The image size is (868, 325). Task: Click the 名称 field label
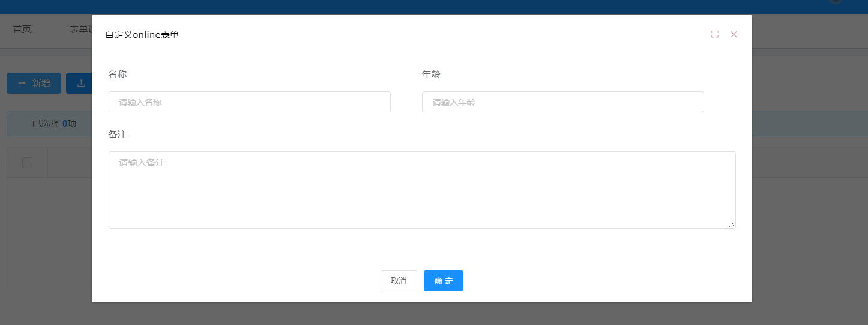point(118,74)
